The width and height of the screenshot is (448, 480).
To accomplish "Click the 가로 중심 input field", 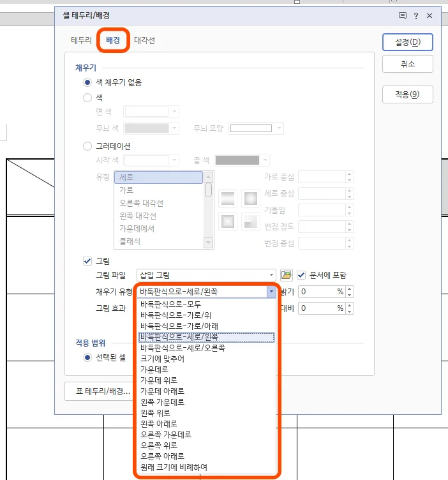I will (x=322, y=177).
